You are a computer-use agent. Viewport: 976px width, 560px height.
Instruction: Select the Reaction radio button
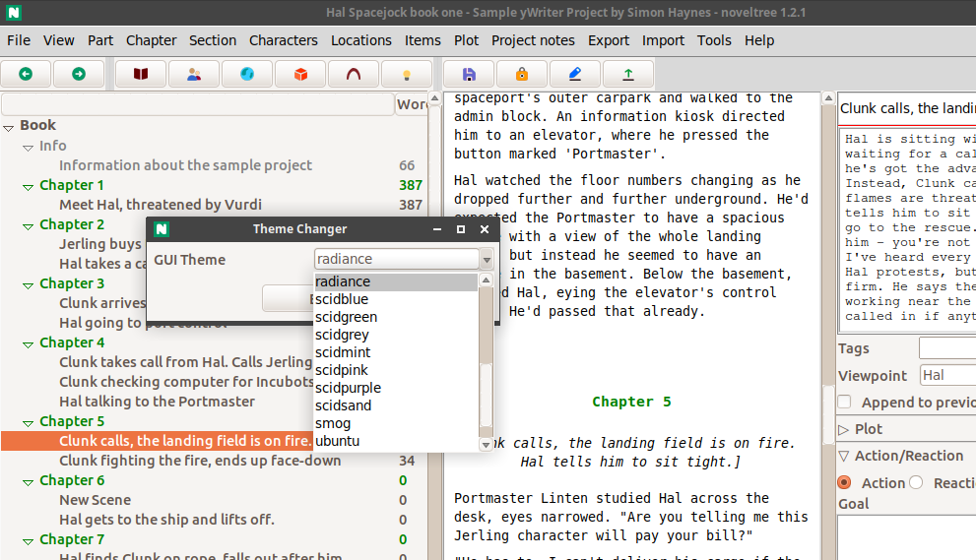pyautogui.click(x=916, y=482)
